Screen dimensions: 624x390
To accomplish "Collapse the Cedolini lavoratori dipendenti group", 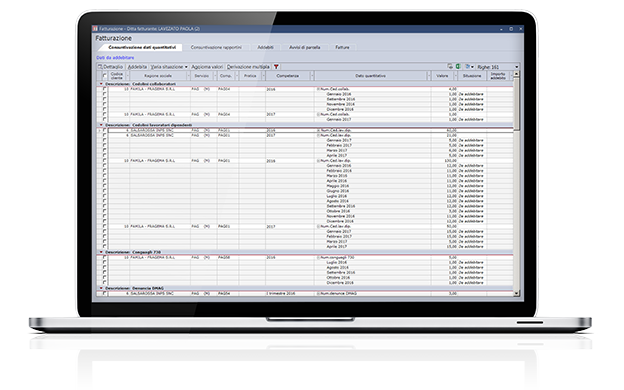I will tap(101, 125).
